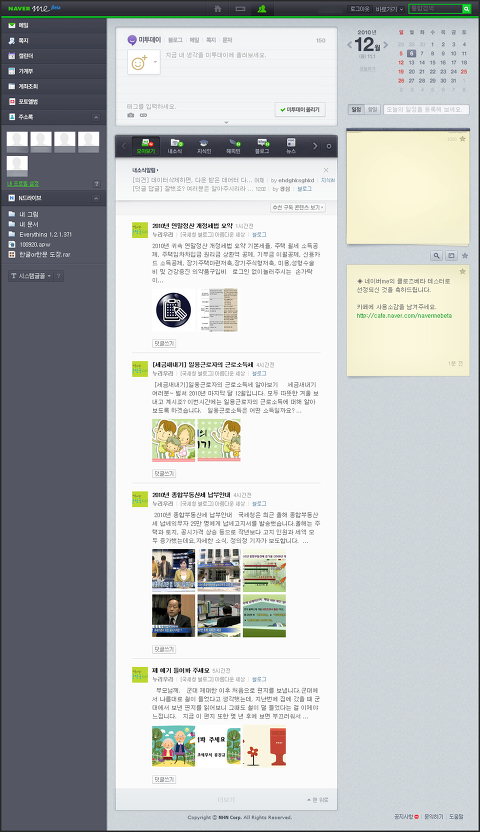
Task: Open the 시스템글꼴 font dropdown
Action: tap(31, 276)
